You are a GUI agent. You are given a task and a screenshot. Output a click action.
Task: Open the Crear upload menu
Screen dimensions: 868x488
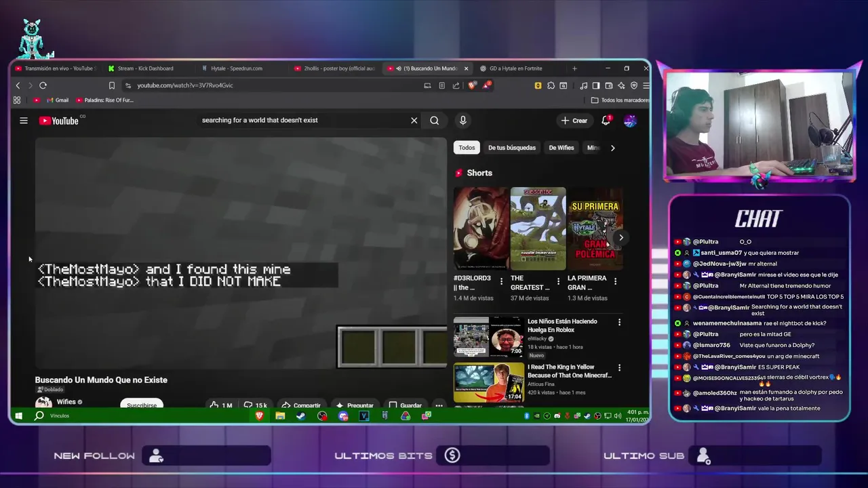tap(574, 121)
